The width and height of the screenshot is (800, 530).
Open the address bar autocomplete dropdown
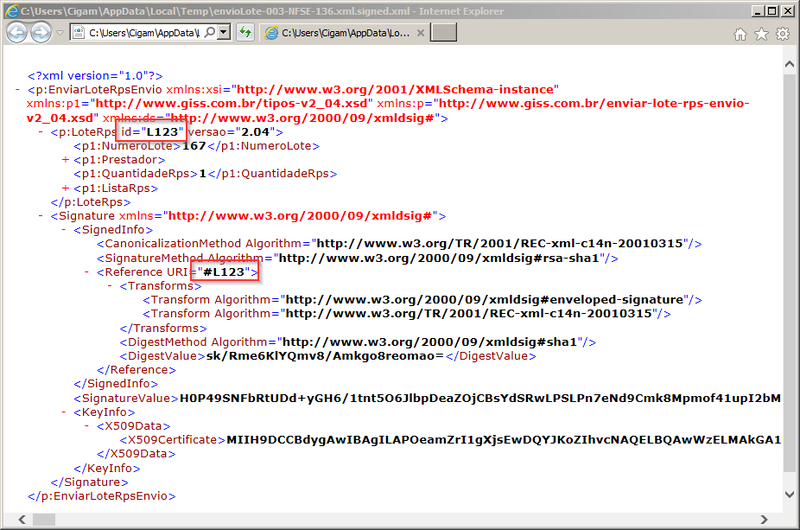coord(224,32)
